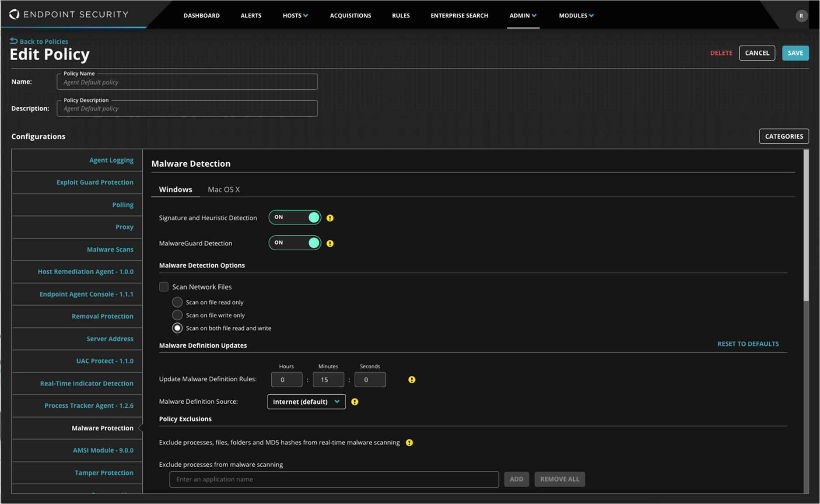Screen dimensions: 820x504
Task: Open Polling configuration
Action: tap(77, 205)
